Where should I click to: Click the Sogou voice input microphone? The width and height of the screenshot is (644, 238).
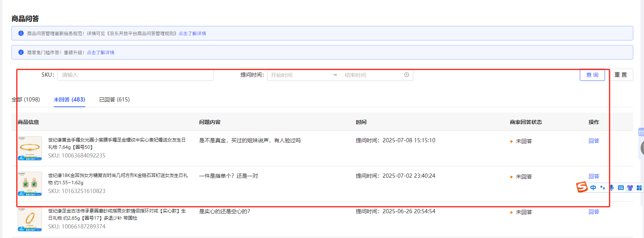612,188
